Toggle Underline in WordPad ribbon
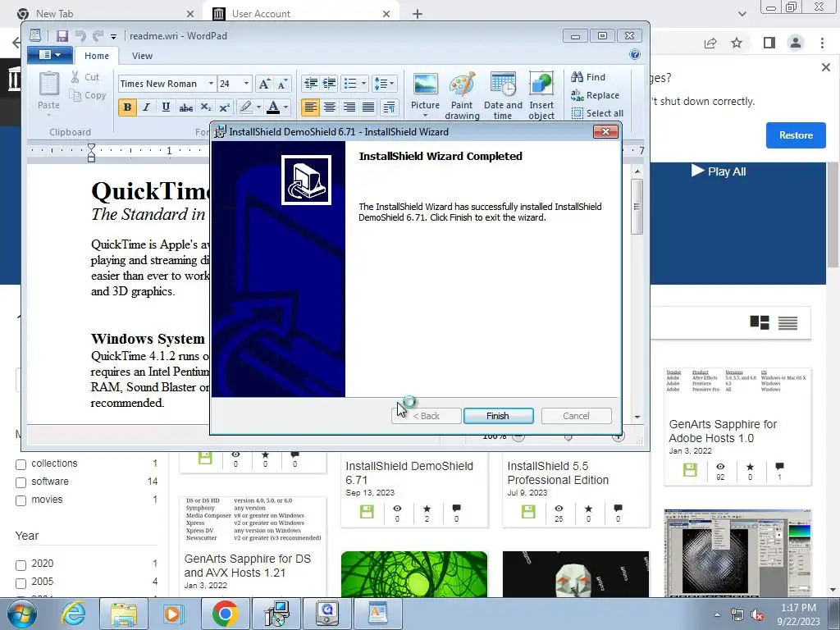This screenshot has width=840, height=630. click(166, 107)
